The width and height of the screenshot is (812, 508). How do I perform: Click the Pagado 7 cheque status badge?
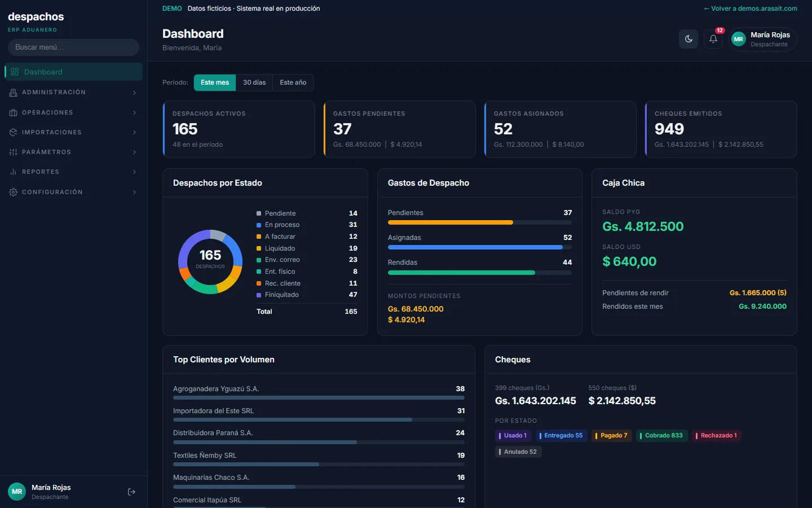[612, 436]
